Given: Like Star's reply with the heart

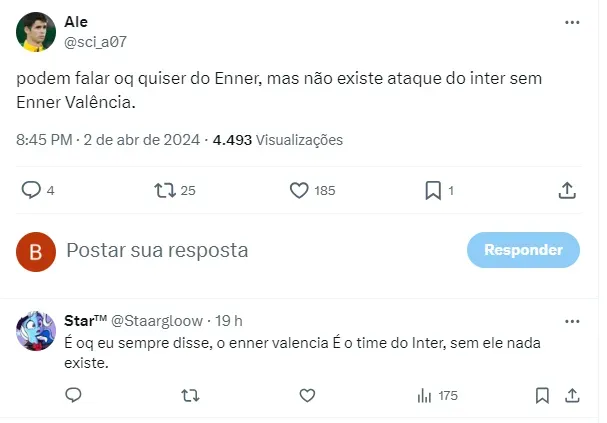Looking at the screenshot, I should [x=307, y=396].
